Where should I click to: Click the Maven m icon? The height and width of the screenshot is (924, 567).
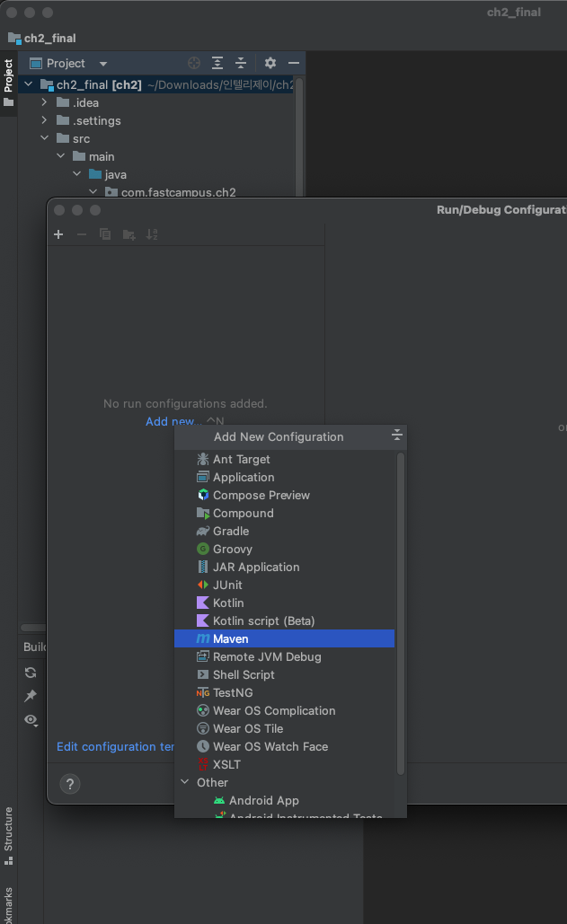coord(203,638)
